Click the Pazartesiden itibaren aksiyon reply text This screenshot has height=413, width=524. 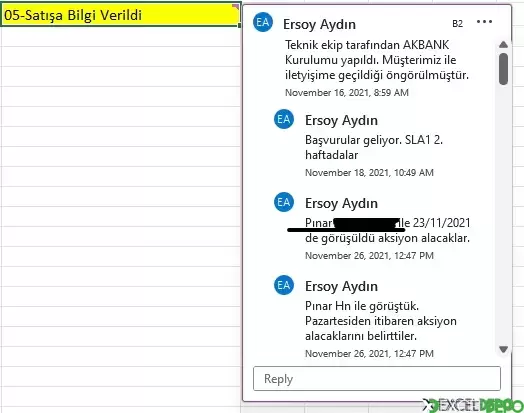pyautogui.click(x=381, y=321)
